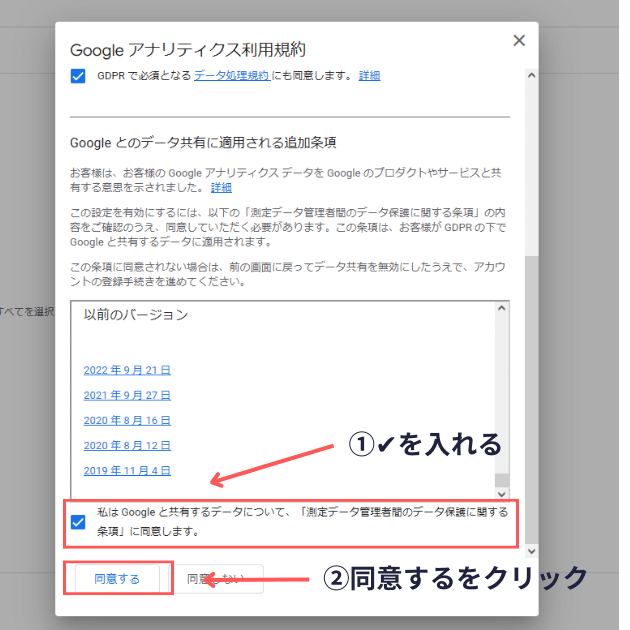
Task: Open the データ処理規約 link
Action: [232, 76]
